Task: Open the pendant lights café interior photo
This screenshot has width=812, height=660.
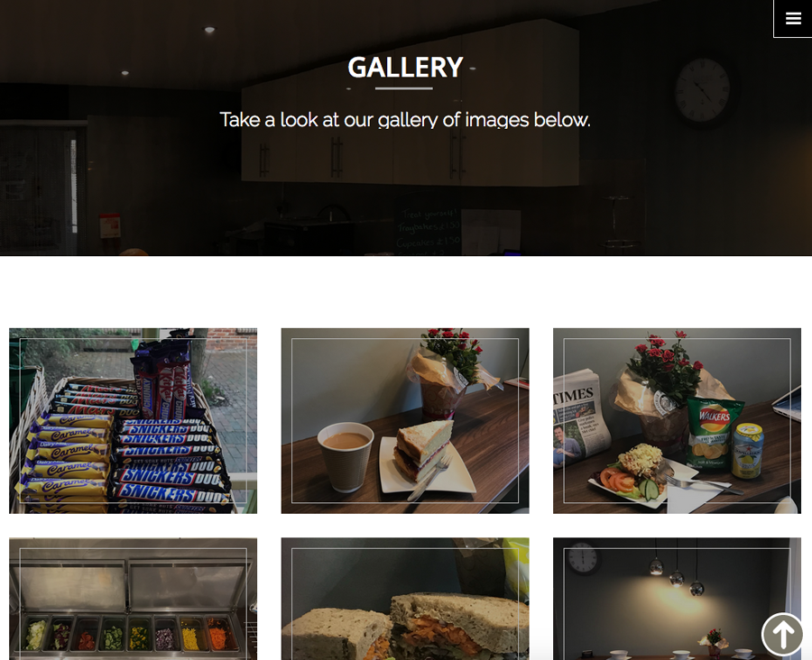Action: point(677,599)
